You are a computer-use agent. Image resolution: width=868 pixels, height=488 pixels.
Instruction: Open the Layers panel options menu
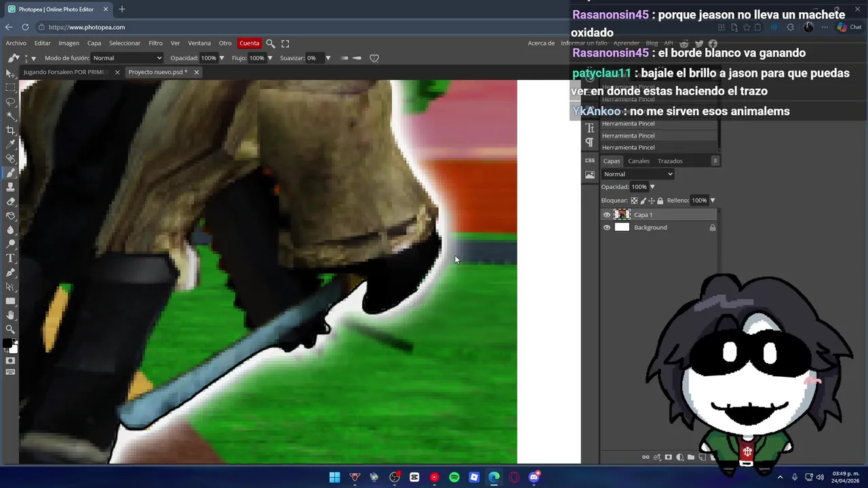(715, 161)
